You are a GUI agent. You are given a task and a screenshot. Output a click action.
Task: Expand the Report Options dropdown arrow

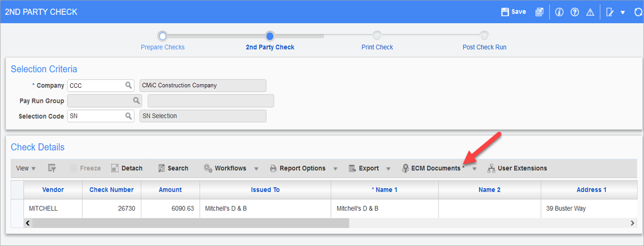(x=335, y=168)
